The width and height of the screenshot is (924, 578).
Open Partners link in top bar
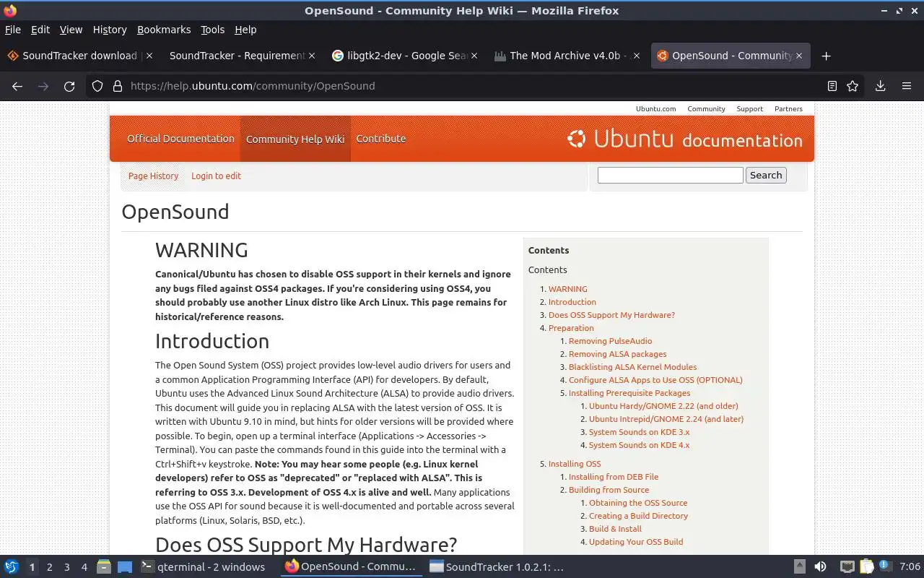click(x=788, y=109)
